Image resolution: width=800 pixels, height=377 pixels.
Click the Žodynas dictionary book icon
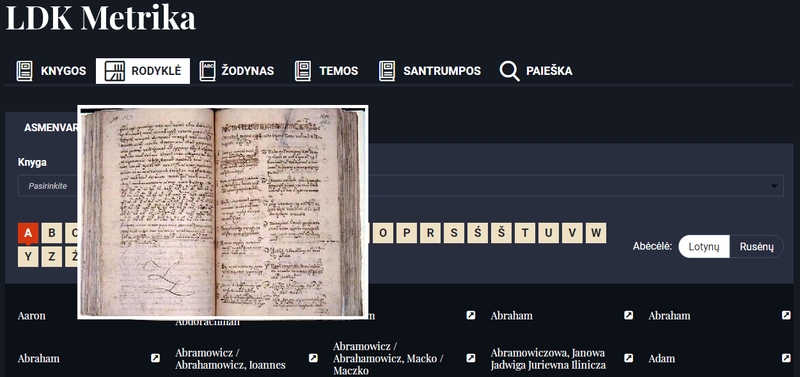[x=207, y=71]
